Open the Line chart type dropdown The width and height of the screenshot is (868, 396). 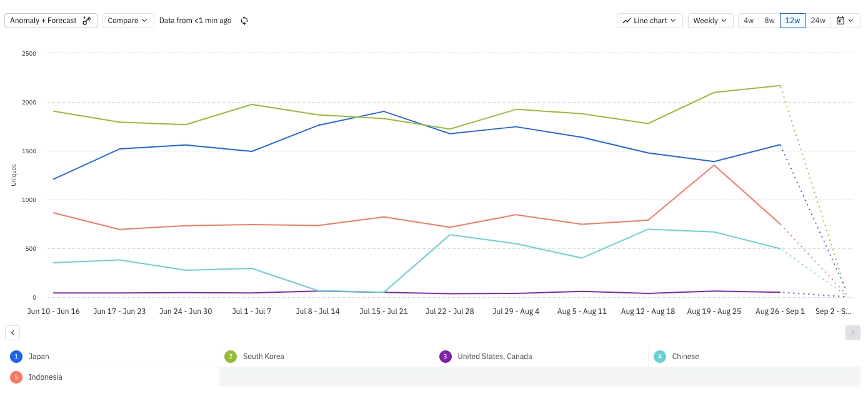[x=650, y=21]
